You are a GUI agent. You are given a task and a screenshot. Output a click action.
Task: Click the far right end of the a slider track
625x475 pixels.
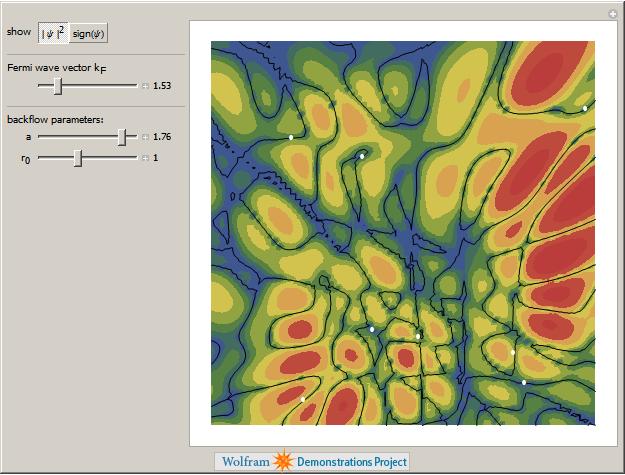[136, 137]
